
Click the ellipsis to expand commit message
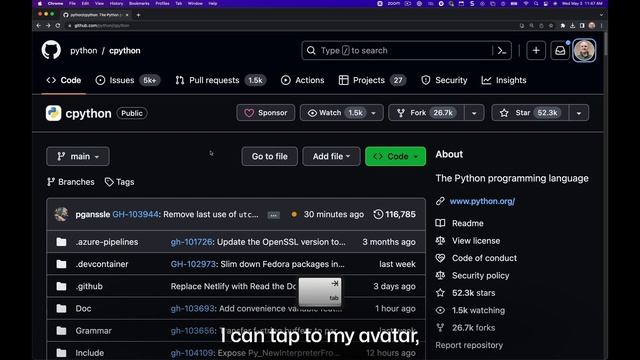(x=273, y=215)
